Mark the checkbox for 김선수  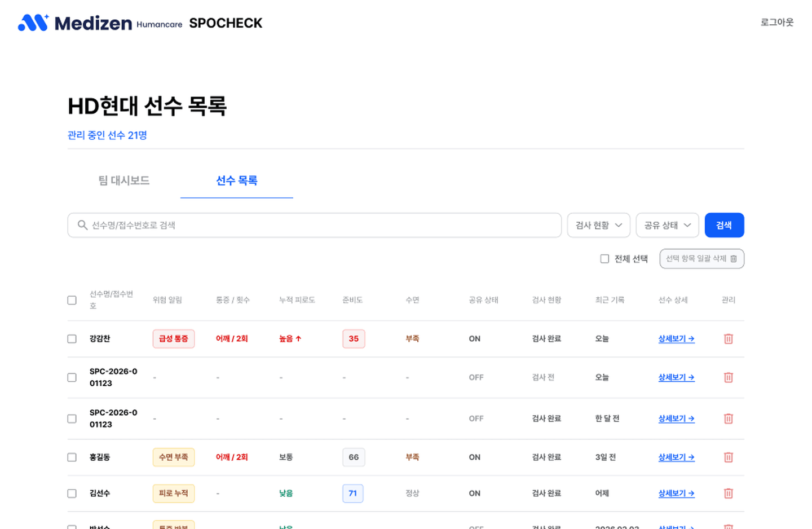point(72,493)
